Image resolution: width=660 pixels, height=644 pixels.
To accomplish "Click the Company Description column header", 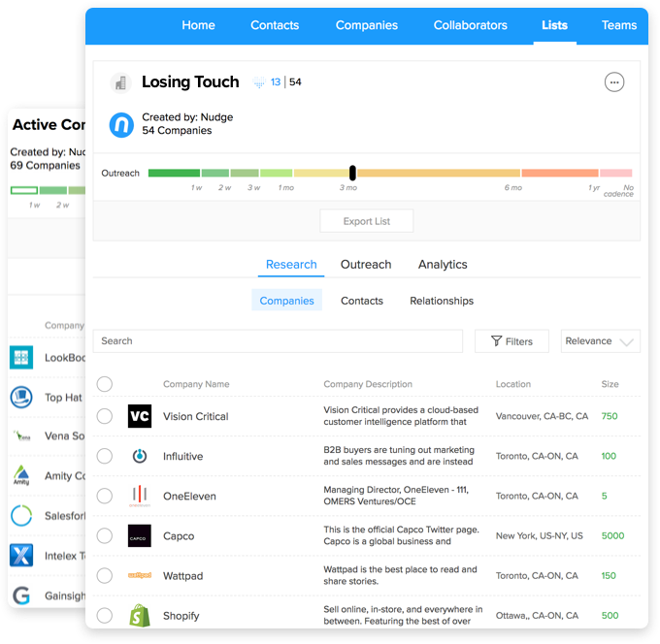I will point(368,384).
